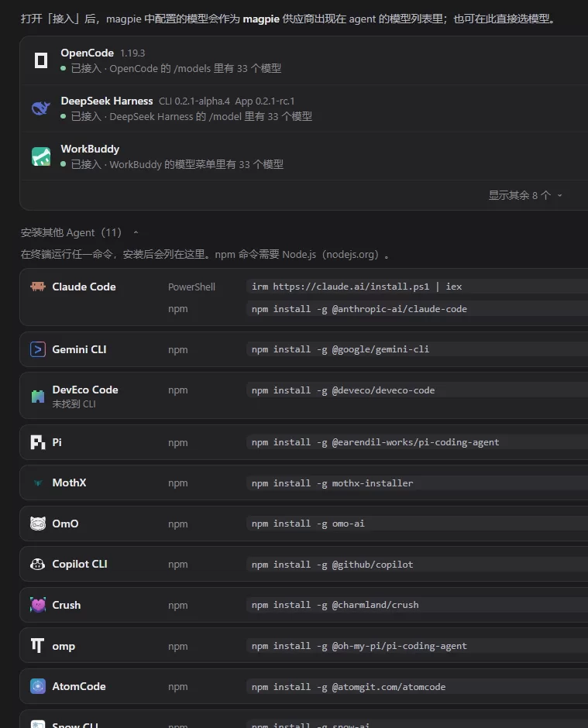Click the Pi agent icon
This screenshot has height=728, width=588.
click(38, 442)
